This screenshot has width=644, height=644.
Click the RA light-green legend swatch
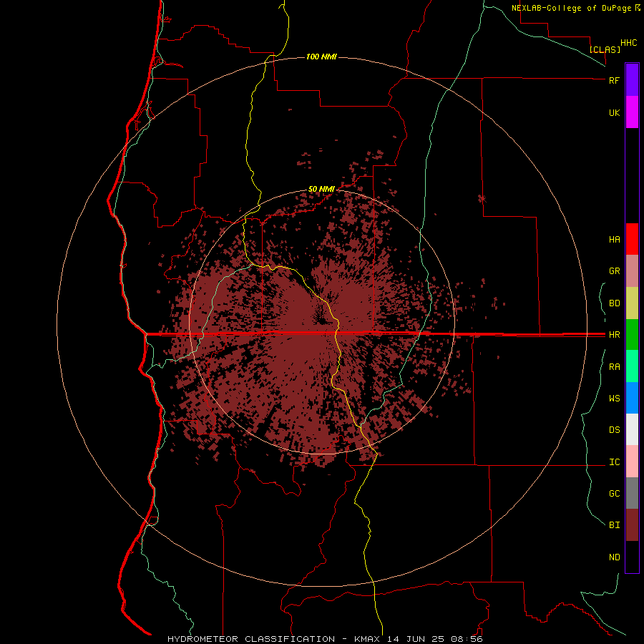pyautogui.click(x=632, y=366)
